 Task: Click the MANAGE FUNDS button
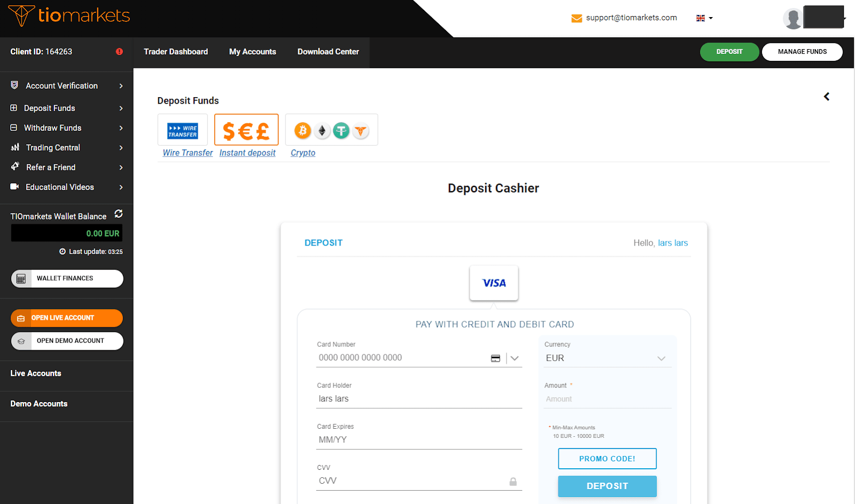click(802, 52)
